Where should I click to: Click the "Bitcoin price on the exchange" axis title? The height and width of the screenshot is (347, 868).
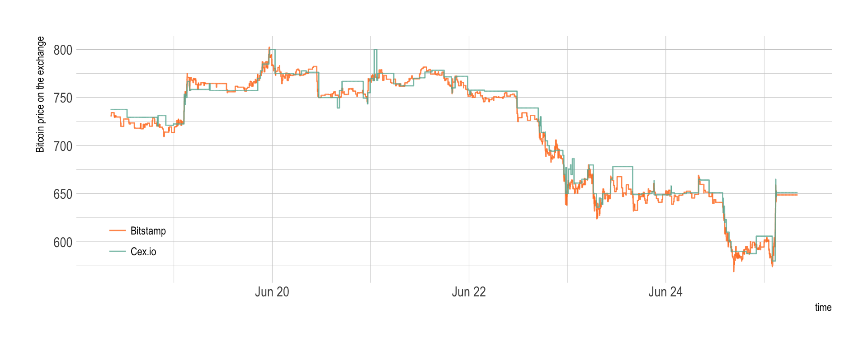click(x=40, y=94)
